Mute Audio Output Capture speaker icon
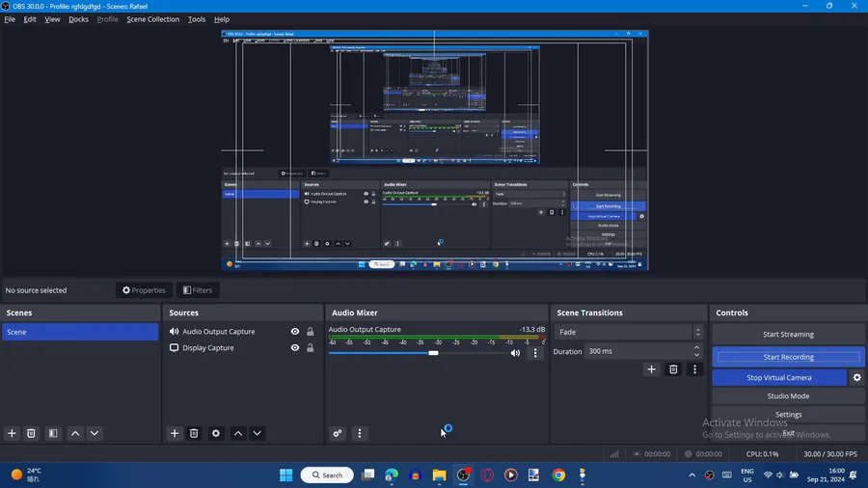Viewport: 868px width, 488px height. point(515,353)
